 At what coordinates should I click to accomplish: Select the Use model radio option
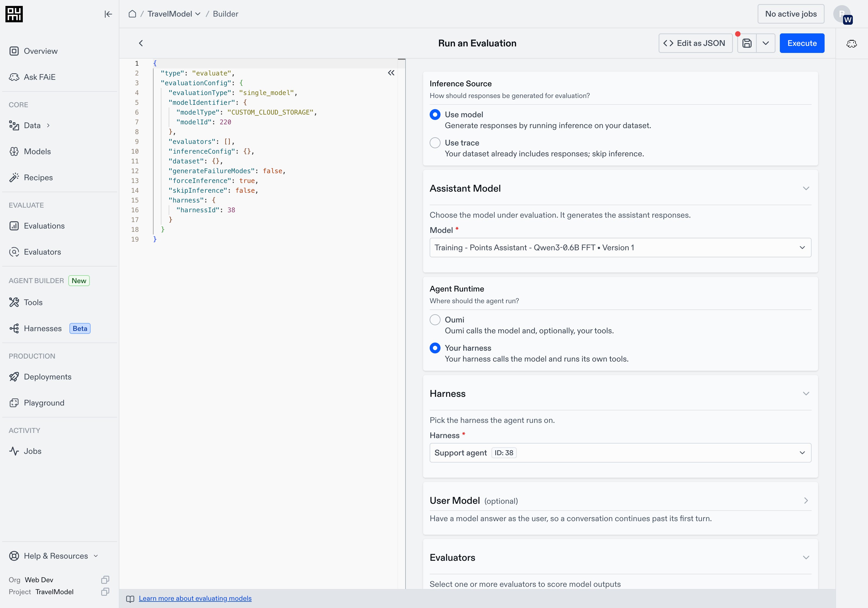coord(435,115)
